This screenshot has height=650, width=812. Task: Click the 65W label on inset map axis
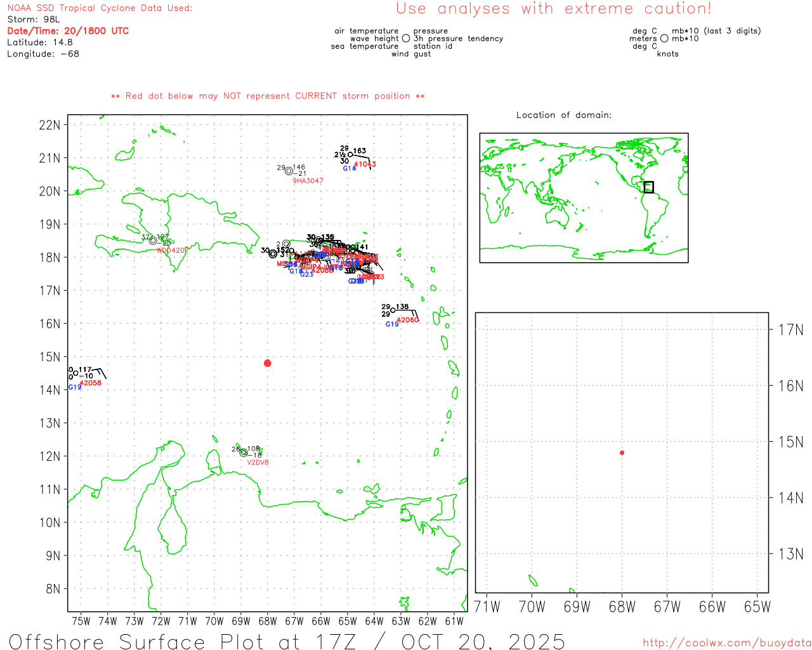[x=757, y=607]
